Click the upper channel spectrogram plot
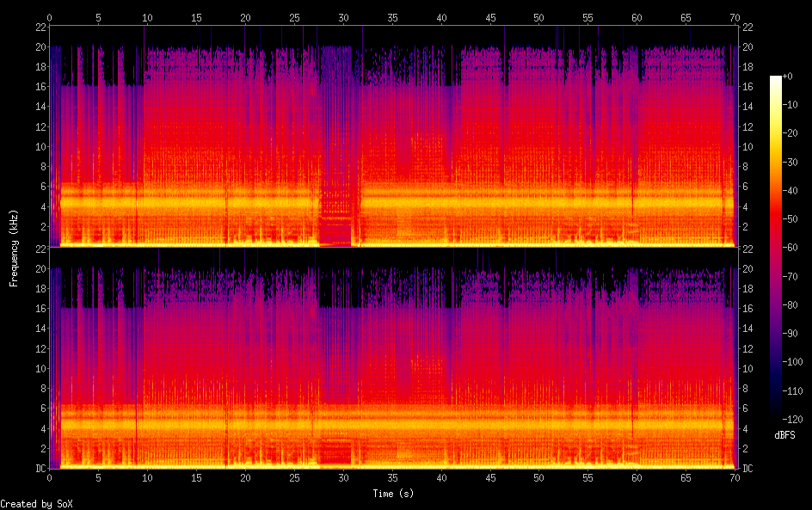The width and height of the screenshot is (812, 510). point(393,136)
